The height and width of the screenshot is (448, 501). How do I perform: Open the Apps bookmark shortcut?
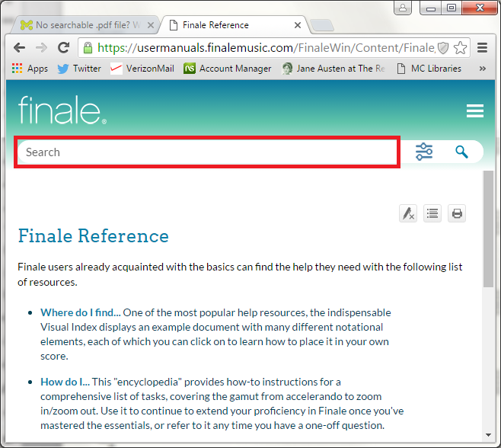30,69
